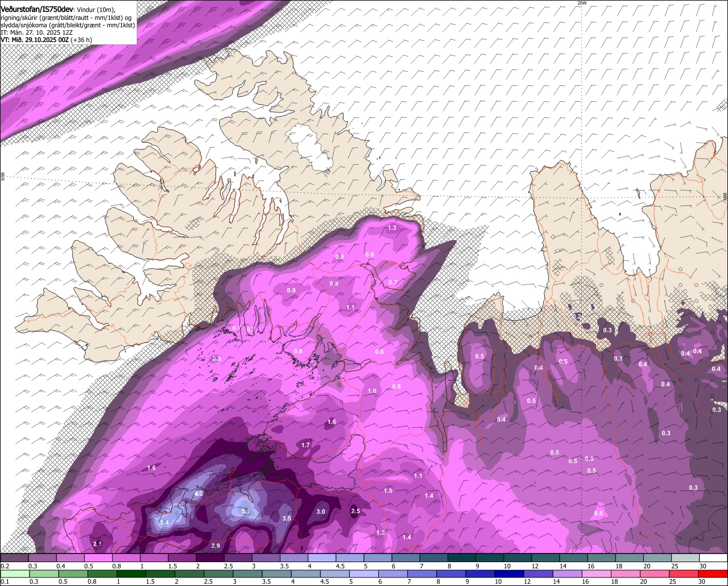Select the 5.1 value on the map
The width and height of the screenshot is (728, 586).
pos(246,511)
